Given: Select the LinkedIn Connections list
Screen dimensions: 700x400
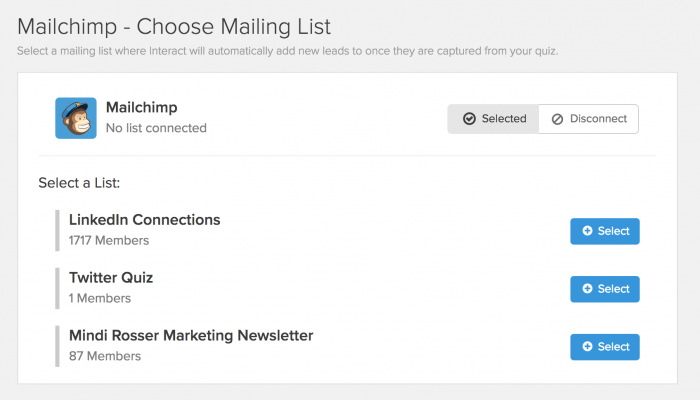Looking at the screenshot, I should (x=605, y=231).
